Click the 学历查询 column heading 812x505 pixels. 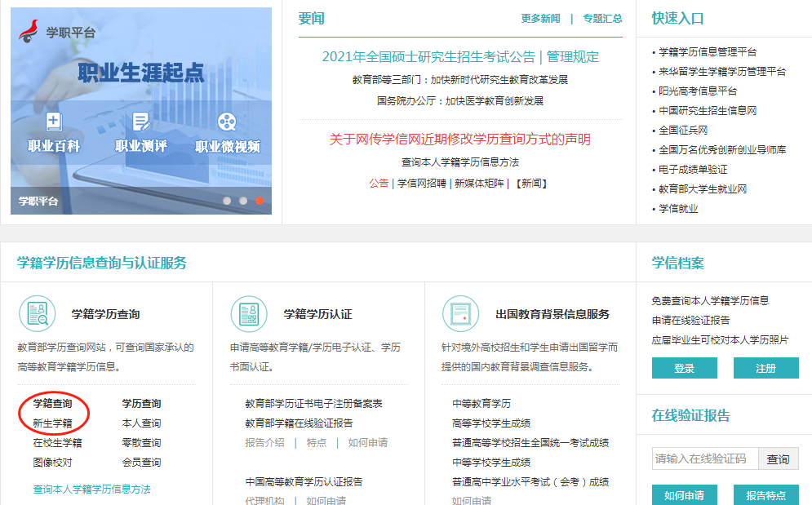click(141, 404)
